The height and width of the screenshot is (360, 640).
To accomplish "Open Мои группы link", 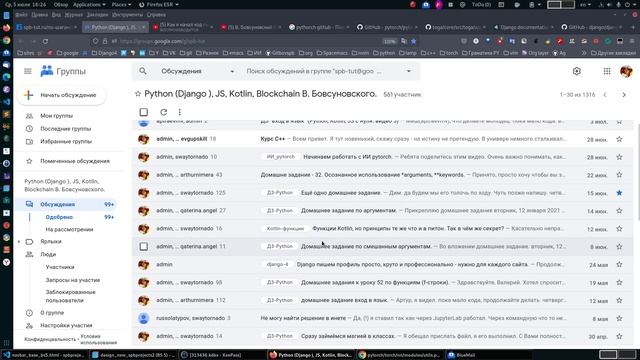I will [x=56, y=116].
